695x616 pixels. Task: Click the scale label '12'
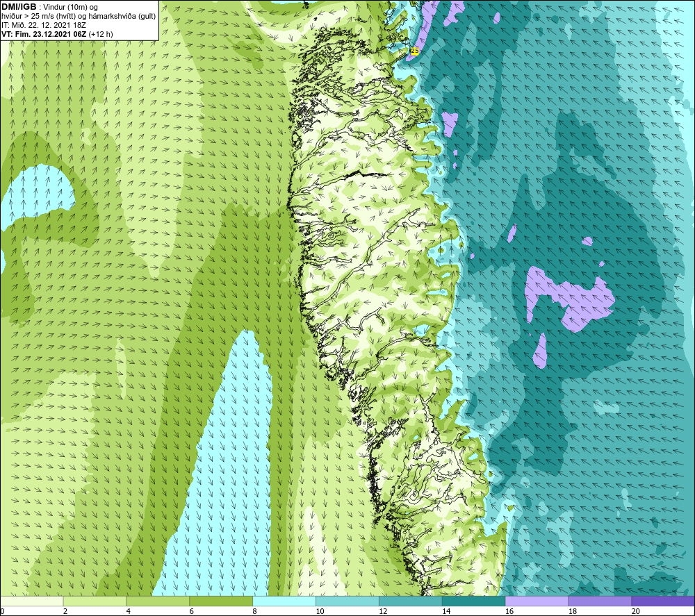click(x=383, y=611)
